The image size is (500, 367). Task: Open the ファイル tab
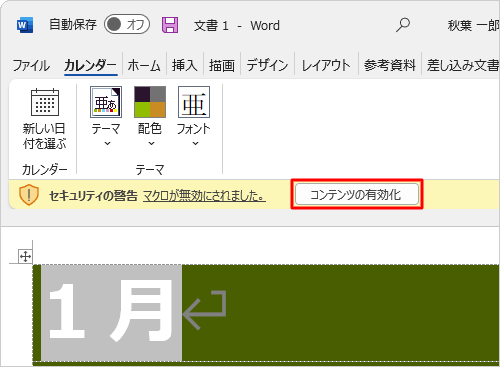(31, 65)
